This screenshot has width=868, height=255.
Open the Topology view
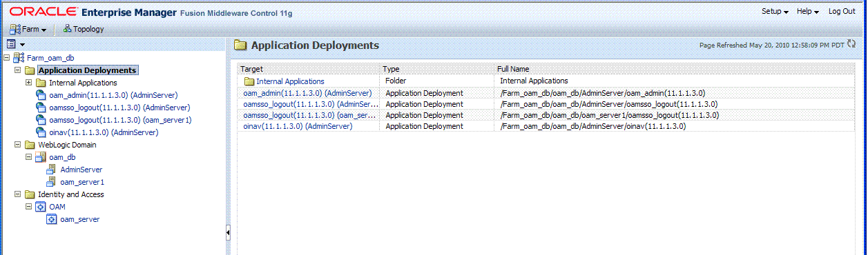[83, 30]
